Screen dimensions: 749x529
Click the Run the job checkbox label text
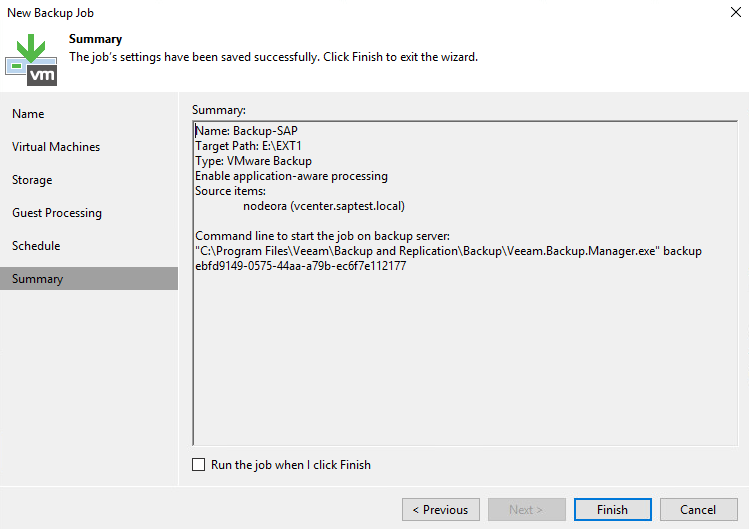290,465
